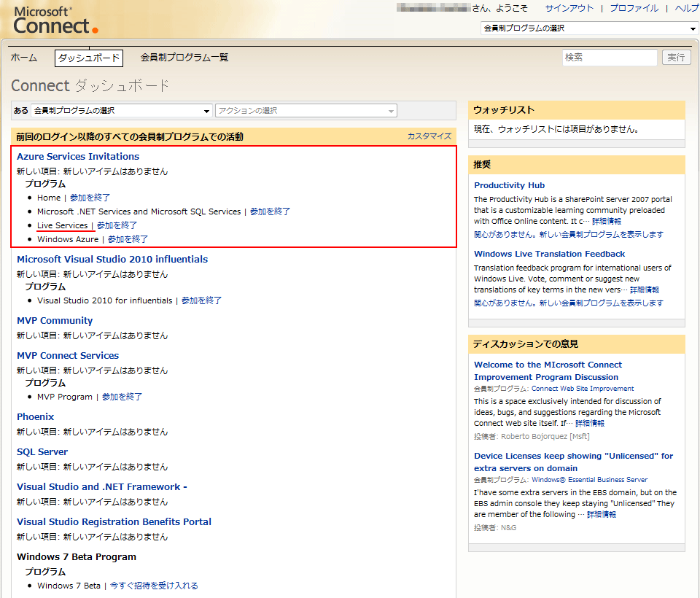
Task: Click 詳細情報 for Windows Live Translation Feedback
Action: [x=645, y=290]
